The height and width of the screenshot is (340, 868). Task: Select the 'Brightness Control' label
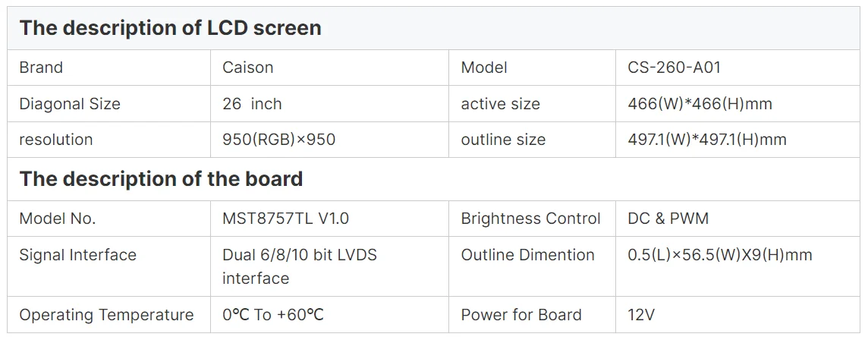click(x=530, y=219)
